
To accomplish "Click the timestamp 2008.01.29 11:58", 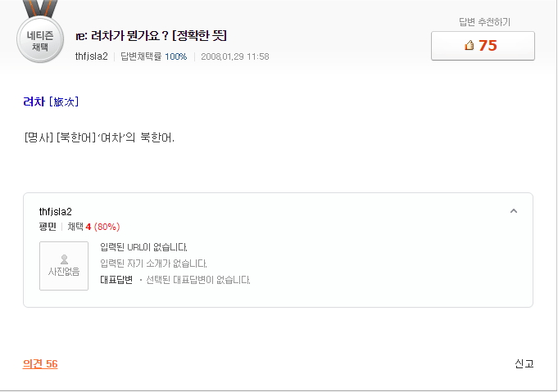I will pos(234,56).
